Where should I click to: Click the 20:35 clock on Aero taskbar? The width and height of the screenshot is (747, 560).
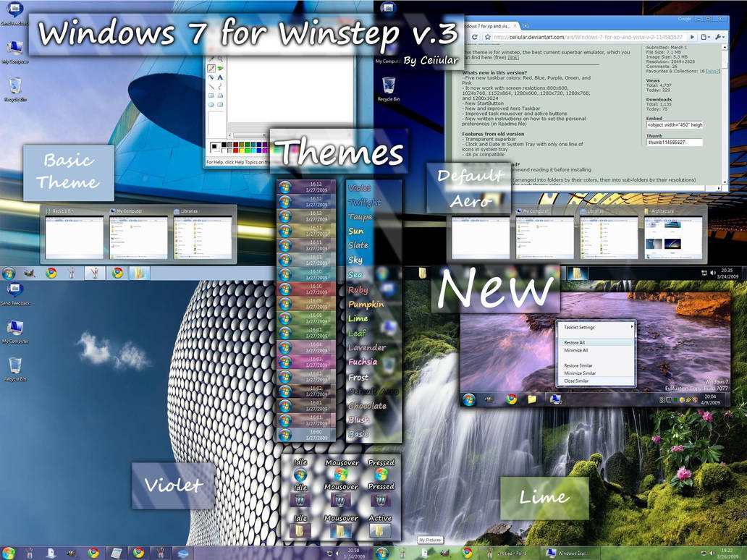pos(727,273)
